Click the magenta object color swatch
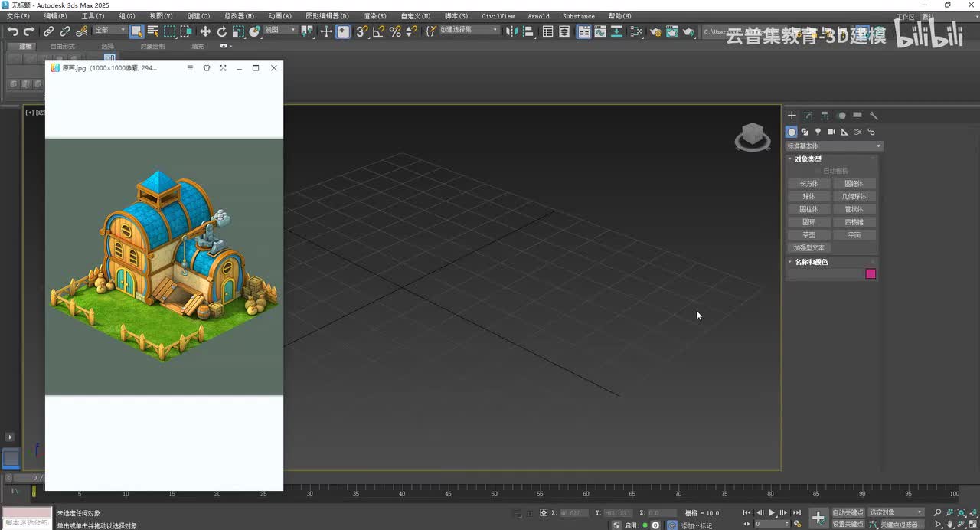This screenshot has height=530, width=980. 871,274
